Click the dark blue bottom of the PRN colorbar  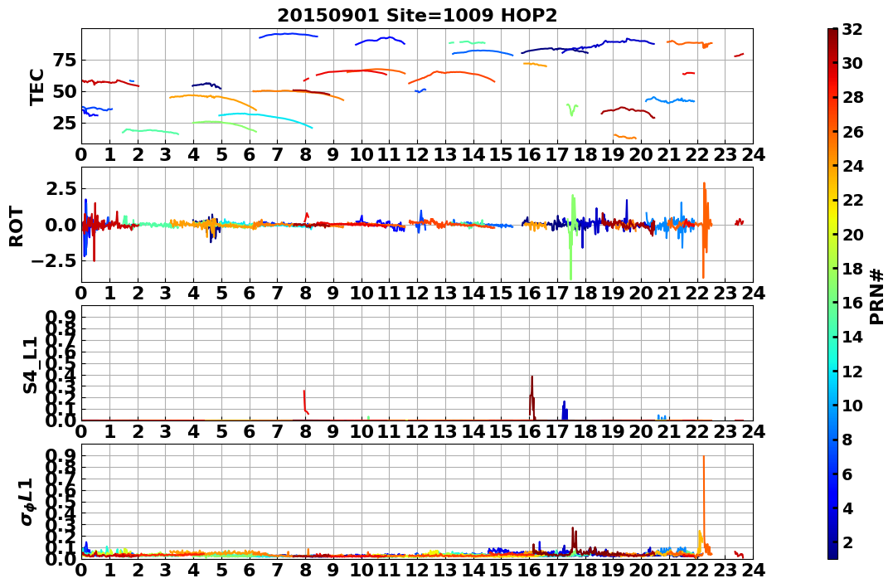click(832, 555)
